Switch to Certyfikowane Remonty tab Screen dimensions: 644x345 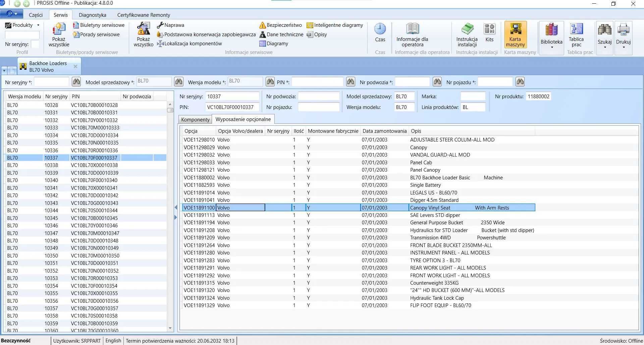tap(144, 15)
